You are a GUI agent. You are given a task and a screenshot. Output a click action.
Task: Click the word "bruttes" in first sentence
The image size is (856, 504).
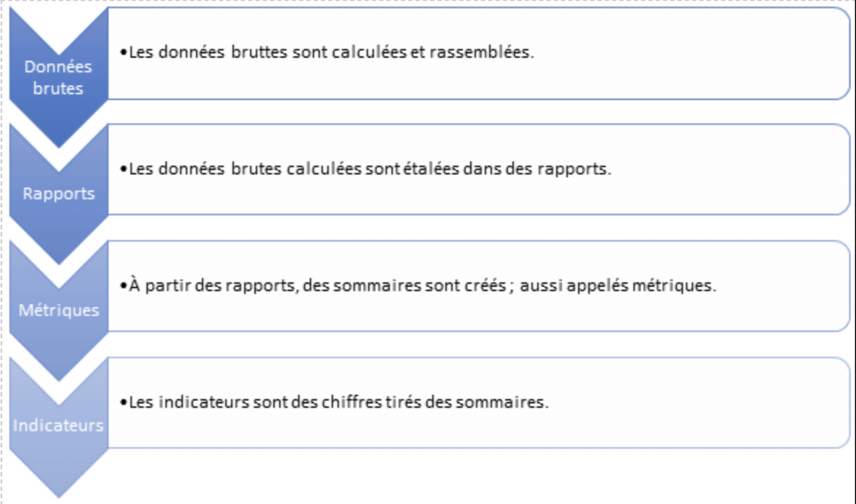[x=262, y=52]
